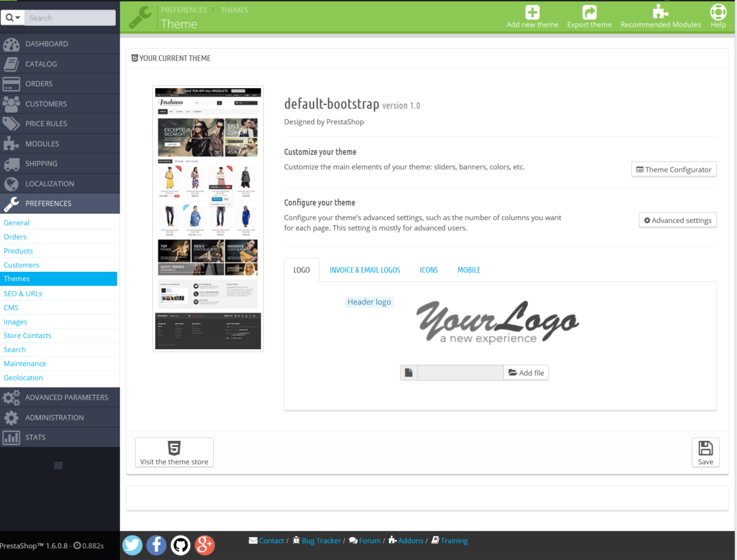Click the Your Logo header image
Viewport: 737px width, 560px height.
[x=498, y=322]
